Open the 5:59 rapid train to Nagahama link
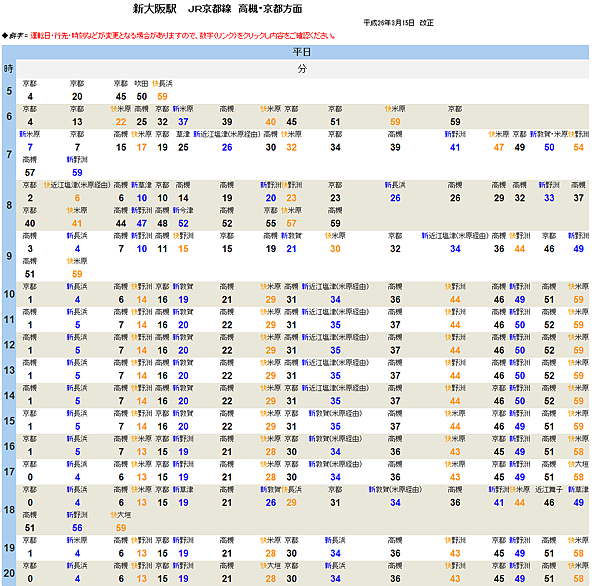This screenshot has width=600, height=586. [x=162, y=96]
